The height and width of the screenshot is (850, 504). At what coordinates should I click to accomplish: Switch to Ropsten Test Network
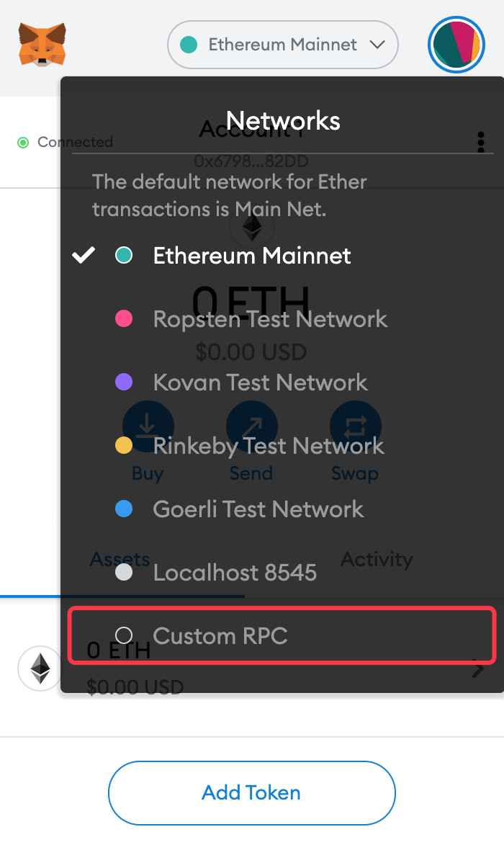pos(282,318)
